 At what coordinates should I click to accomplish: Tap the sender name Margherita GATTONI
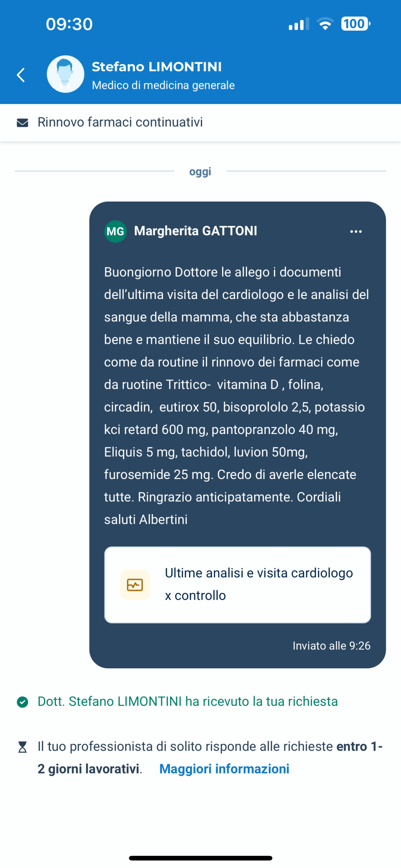coord(196,231)
